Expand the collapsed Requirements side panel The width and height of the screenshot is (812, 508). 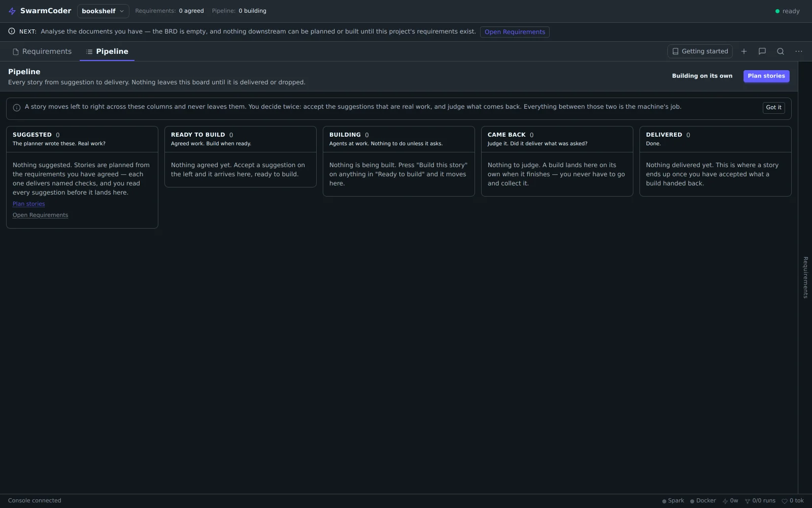(x=805, y=277)
